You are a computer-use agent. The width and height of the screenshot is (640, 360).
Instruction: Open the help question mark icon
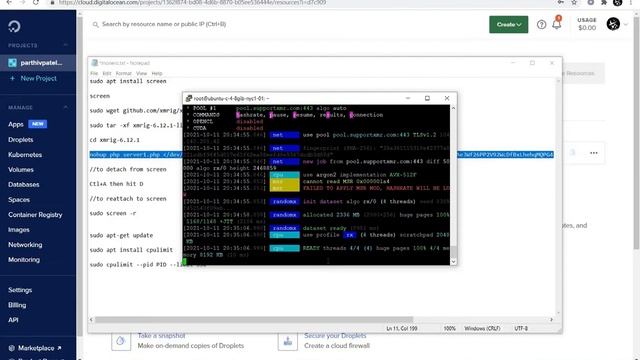tap(541, 24)
